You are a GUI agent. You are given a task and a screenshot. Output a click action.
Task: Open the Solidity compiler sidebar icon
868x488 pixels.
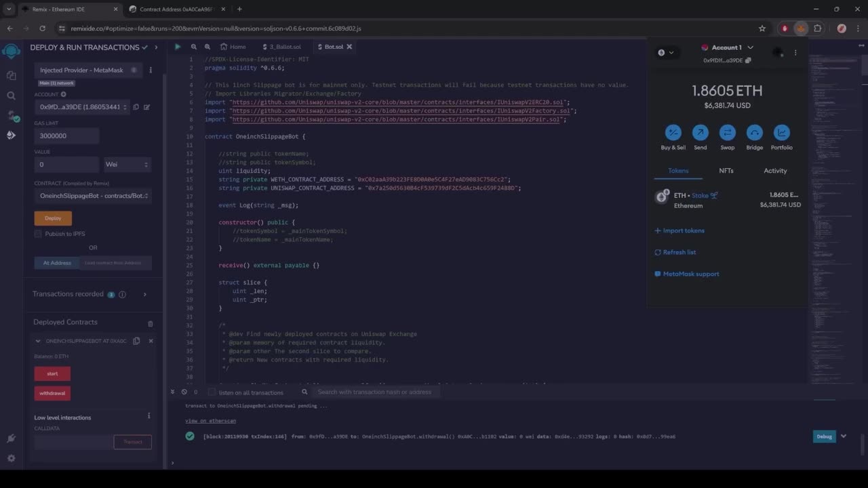click(11, 116)
